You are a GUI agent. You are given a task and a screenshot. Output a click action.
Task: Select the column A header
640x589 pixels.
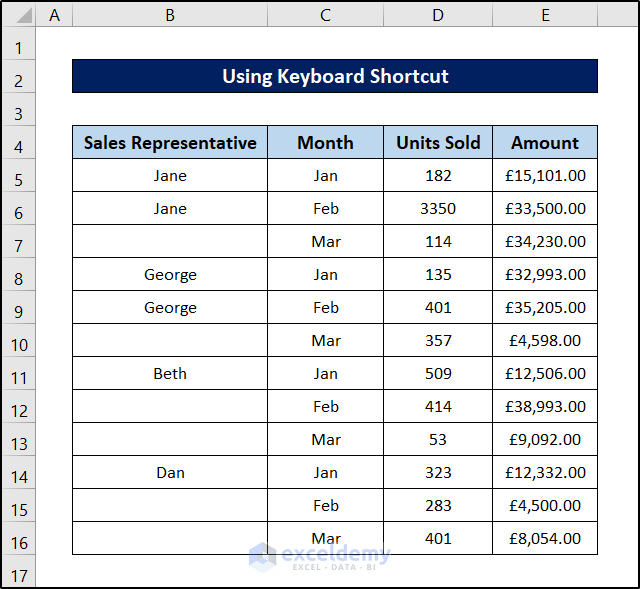click(54, 16)
